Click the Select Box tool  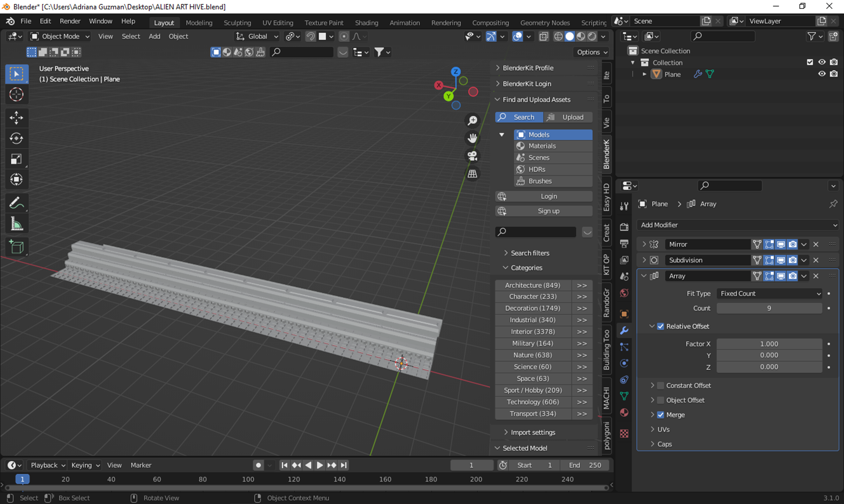point(16,74)
